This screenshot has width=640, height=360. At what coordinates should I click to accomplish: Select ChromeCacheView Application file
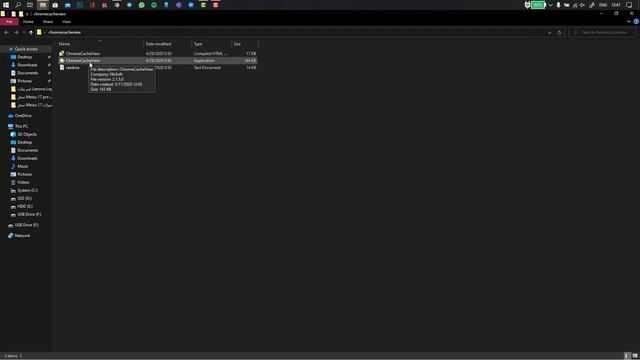pos(157,60)
